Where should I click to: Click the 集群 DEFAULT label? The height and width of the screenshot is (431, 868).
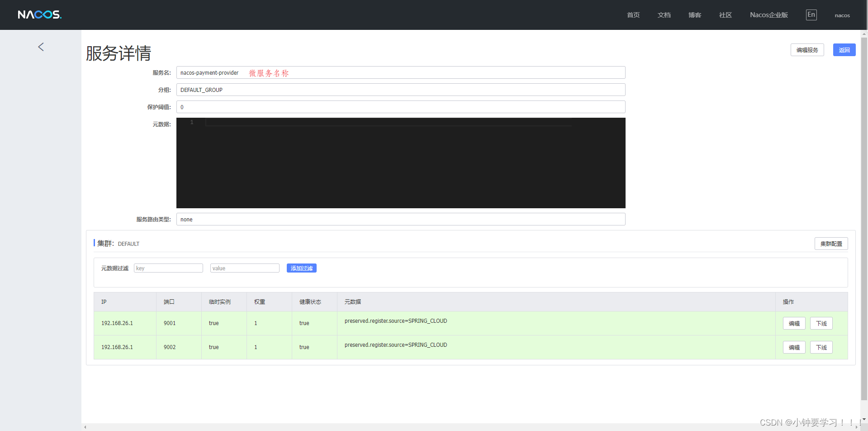tap(119, 244)
